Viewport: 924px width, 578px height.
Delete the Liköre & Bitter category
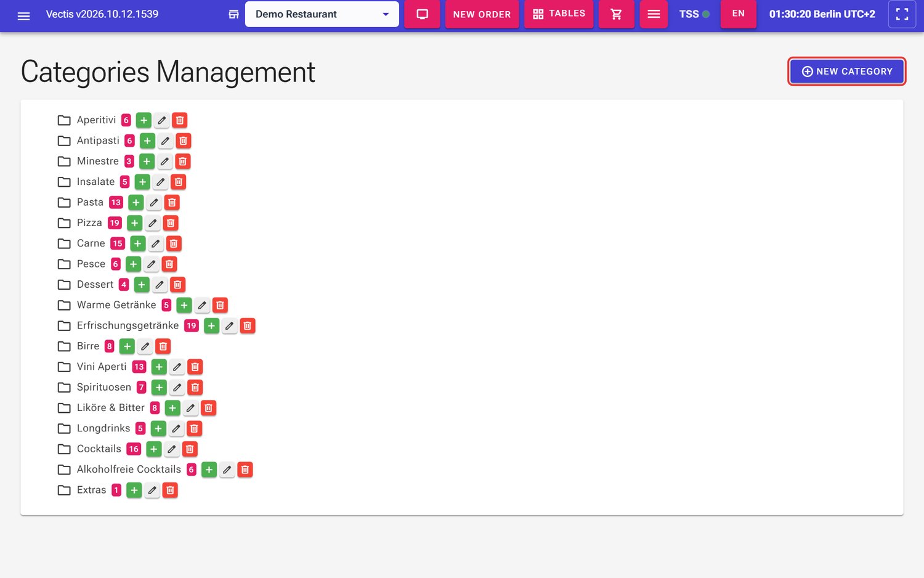point(208,408)
